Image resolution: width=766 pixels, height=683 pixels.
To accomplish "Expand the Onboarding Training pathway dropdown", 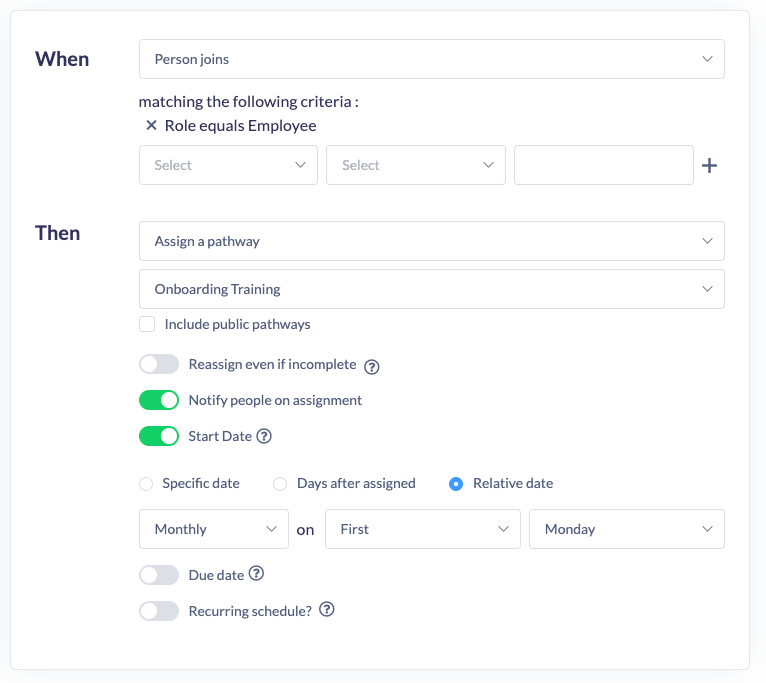I will point(431,289).
